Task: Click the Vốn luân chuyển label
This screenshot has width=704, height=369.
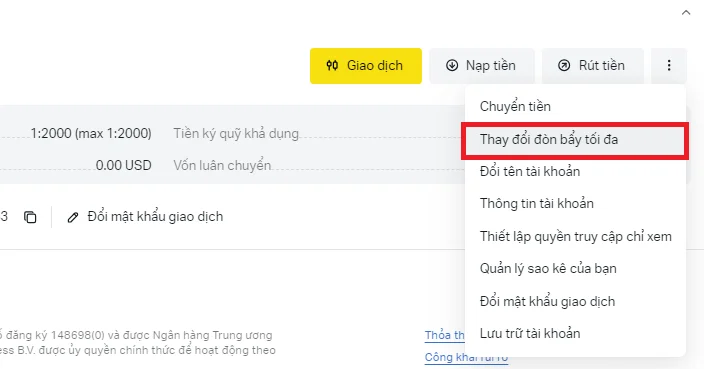Action: [x=222, y=166]
